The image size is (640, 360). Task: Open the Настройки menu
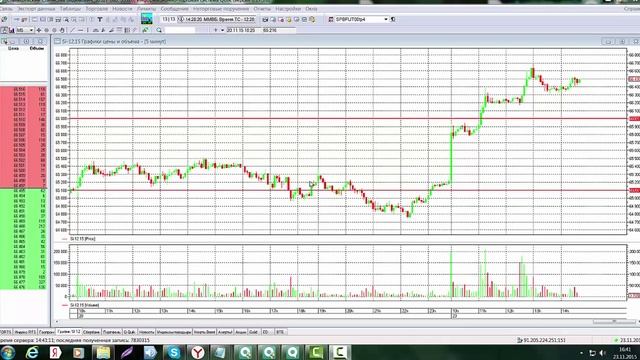[x=288, y=9]
